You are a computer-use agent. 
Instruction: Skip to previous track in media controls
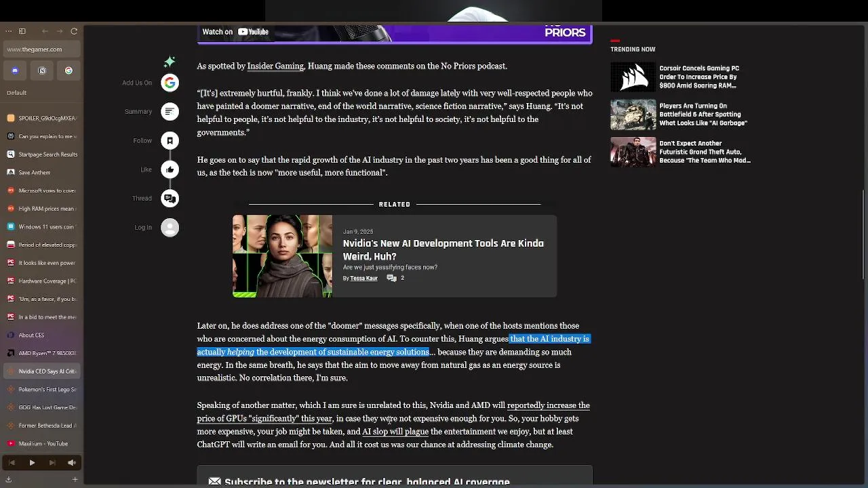pyautogui.click(x=12, y=463)
